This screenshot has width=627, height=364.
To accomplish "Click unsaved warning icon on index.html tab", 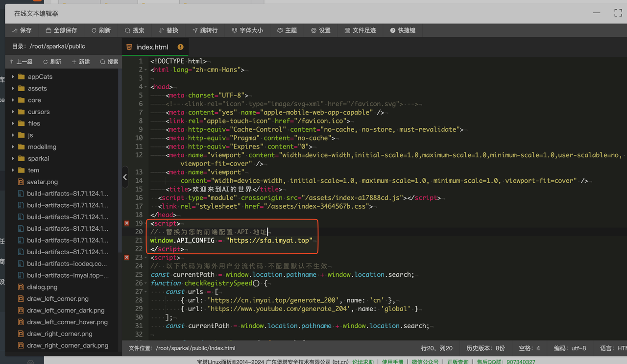I will tap(181, 47).
